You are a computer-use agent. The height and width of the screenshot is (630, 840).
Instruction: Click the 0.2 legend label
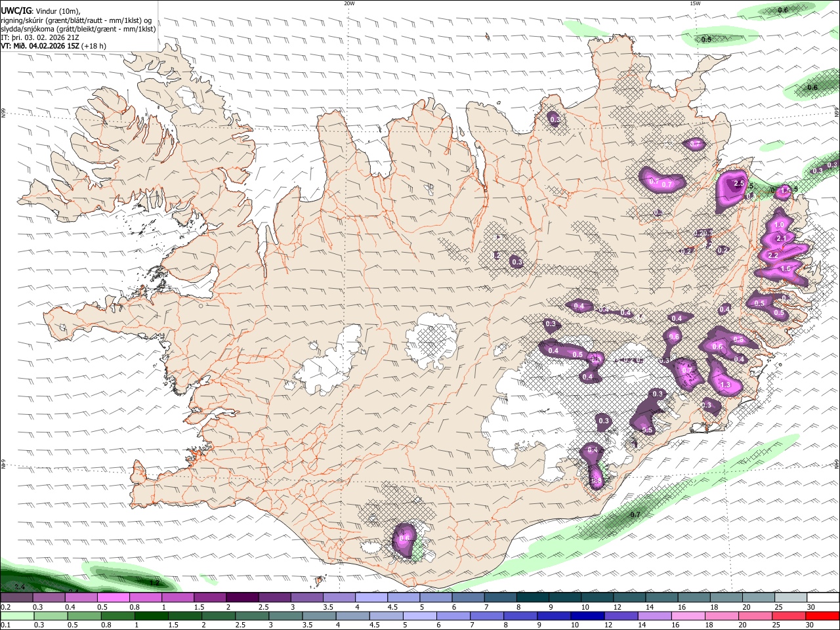5,607
